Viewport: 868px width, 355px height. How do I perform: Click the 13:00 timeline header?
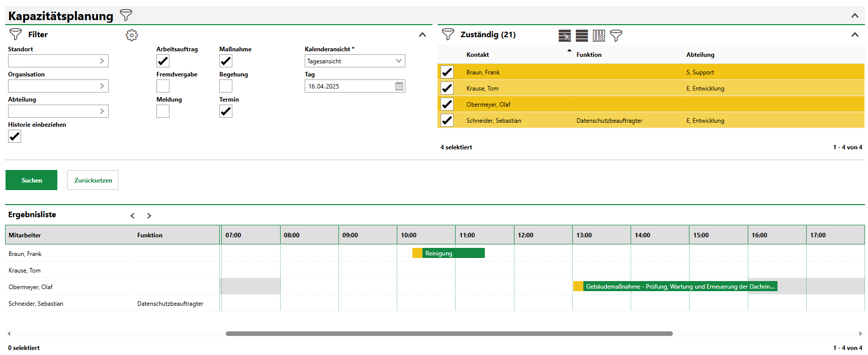(601, 235)
